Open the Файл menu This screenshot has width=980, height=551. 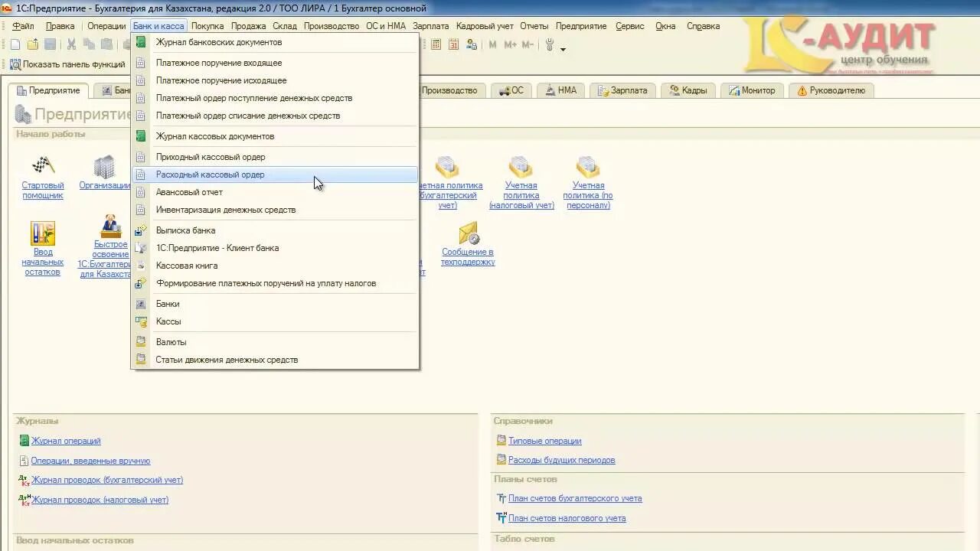23,26
